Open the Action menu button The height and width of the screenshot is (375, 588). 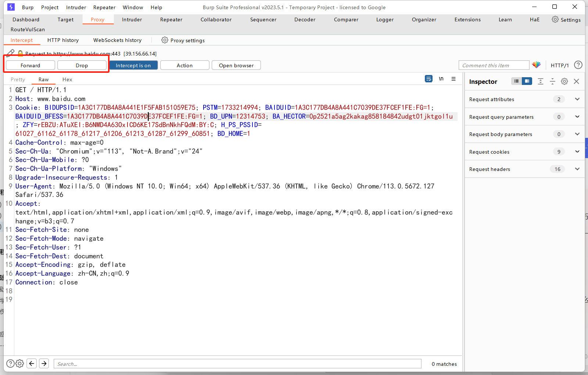pos(185,65)
